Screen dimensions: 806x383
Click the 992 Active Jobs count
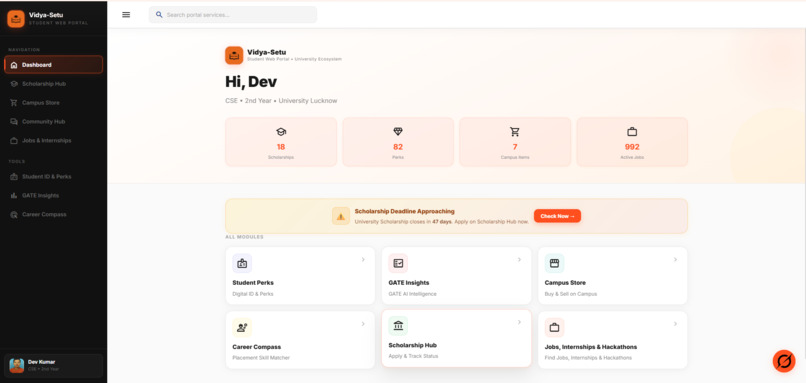[632, 147]
